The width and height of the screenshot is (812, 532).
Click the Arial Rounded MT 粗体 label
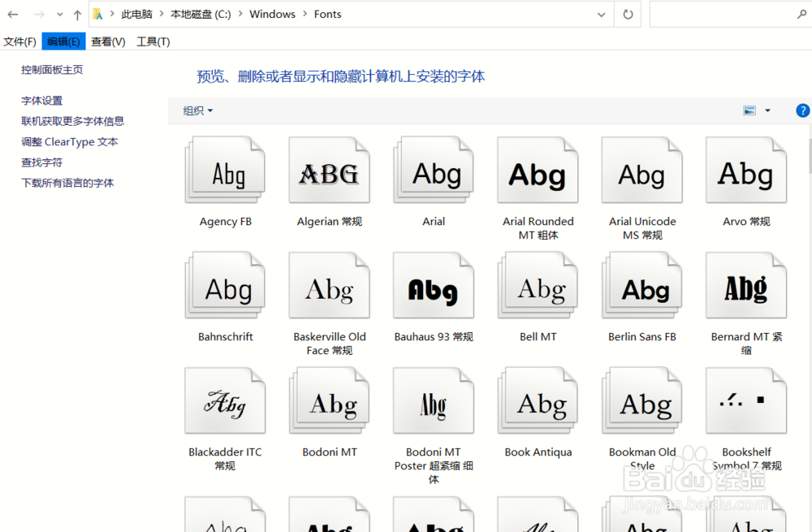(538, 228)
